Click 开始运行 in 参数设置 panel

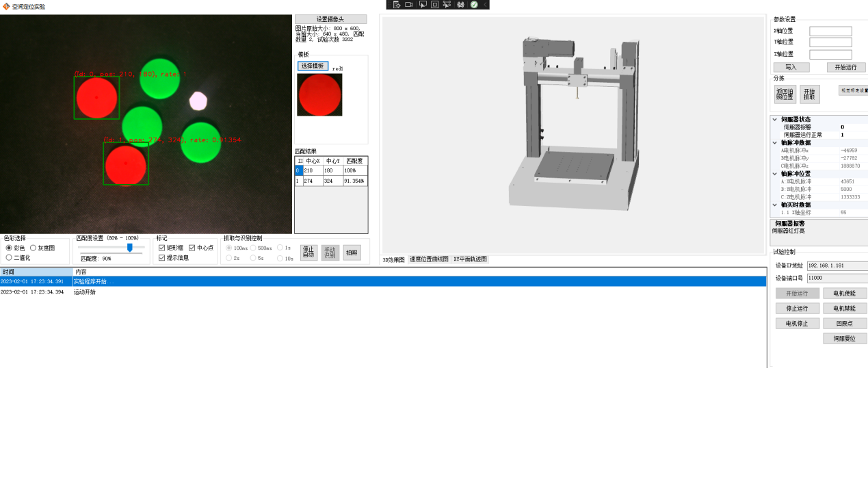click(x=846, y=68)
